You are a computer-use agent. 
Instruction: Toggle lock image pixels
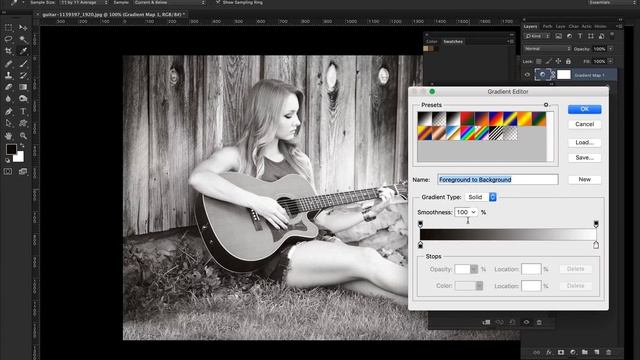click(x=549, y=61)
